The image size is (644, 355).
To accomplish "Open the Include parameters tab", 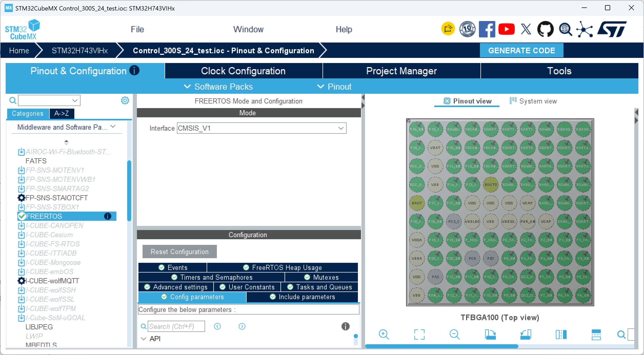I will pos(302,297).
